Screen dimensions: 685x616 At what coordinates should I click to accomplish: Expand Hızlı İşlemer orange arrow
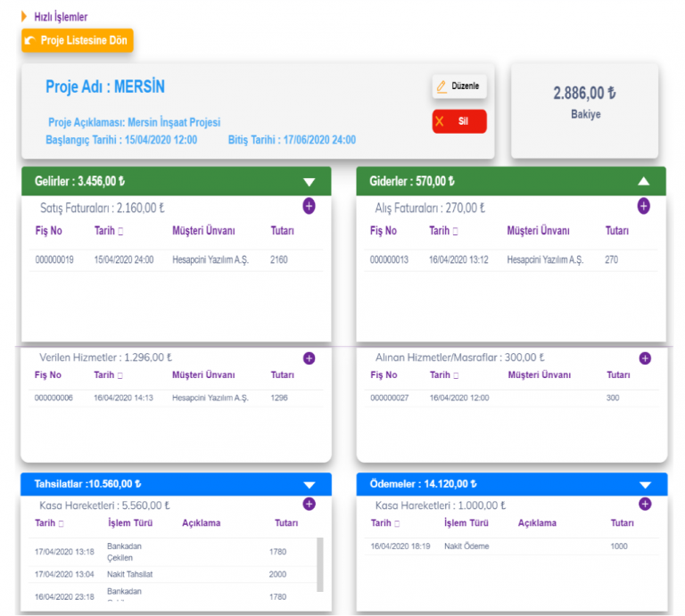pos(24,16)
